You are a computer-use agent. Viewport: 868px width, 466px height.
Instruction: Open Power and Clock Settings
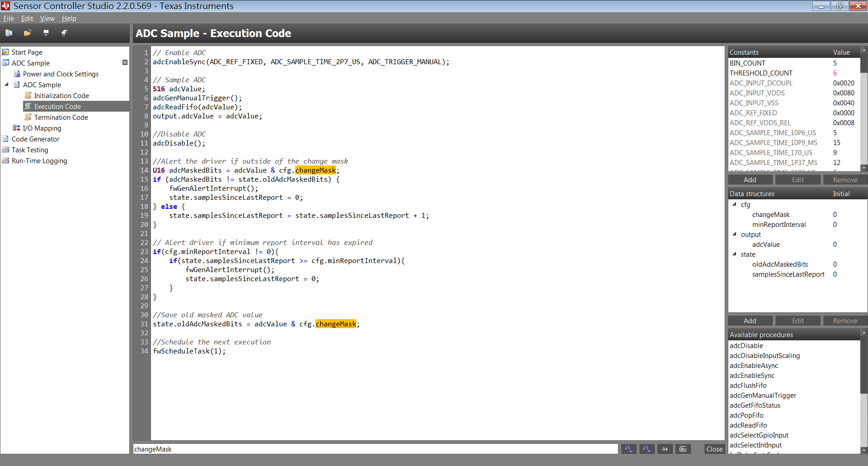61,74
